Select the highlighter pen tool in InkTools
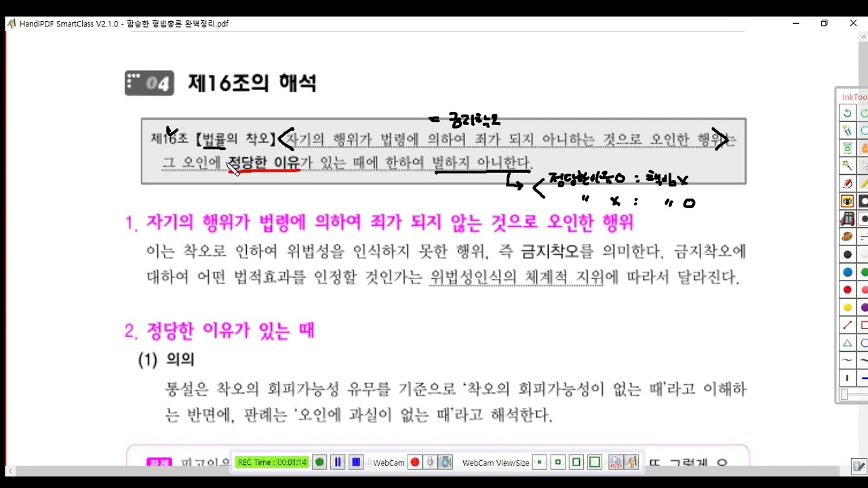The height and width of the screenshot is (488, 868). (x=847, y=130)
